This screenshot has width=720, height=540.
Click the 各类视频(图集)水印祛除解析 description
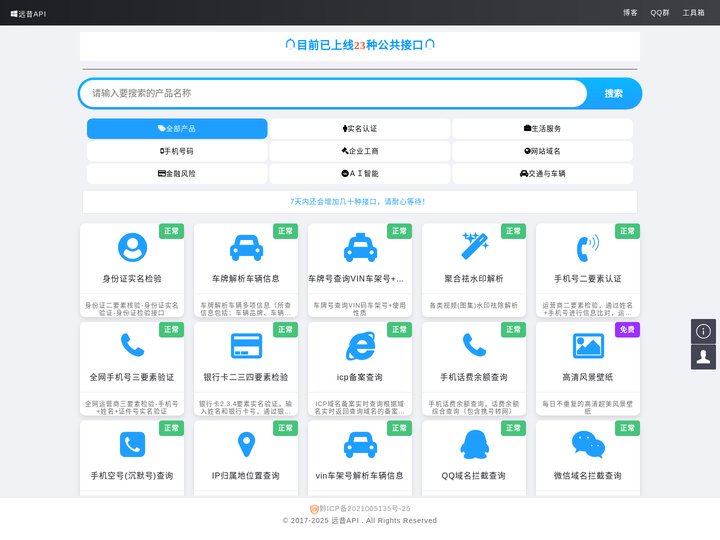474,305
